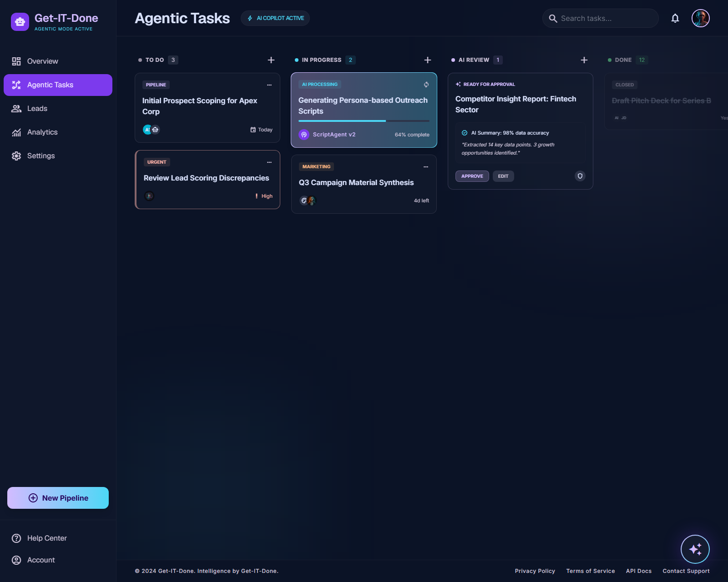Focus the Search tasks field
Image resolution: width=728 pixels, height=582 pixels.
[600, 18]
